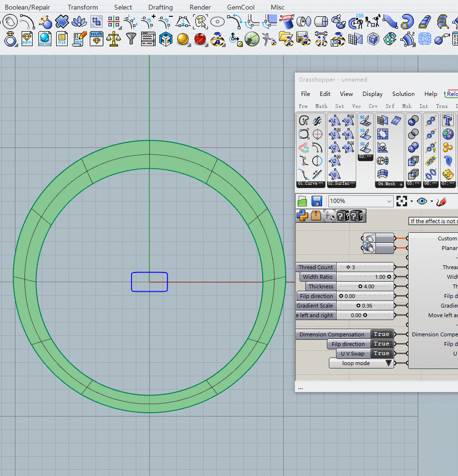Click the zoom extents button
The image size is (458, 476).
coord(402,201)
